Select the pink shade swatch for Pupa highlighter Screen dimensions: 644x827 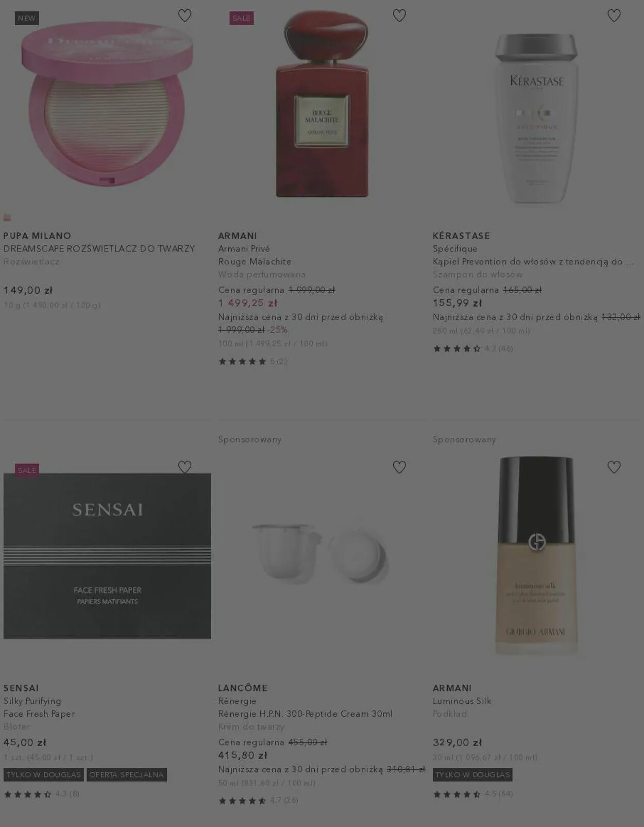[7, 217]
